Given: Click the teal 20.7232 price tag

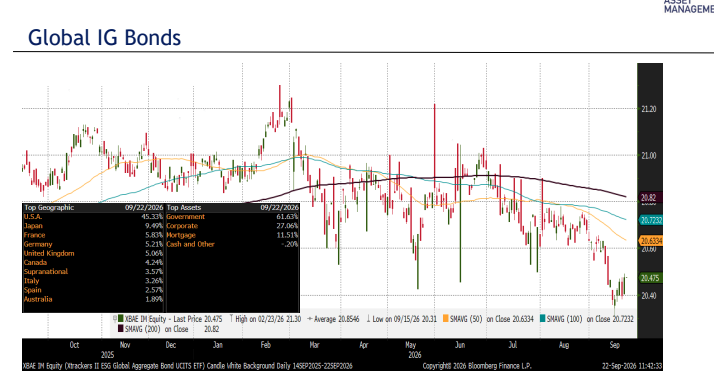Looking at the screenshot, I should tap(650, 220).
